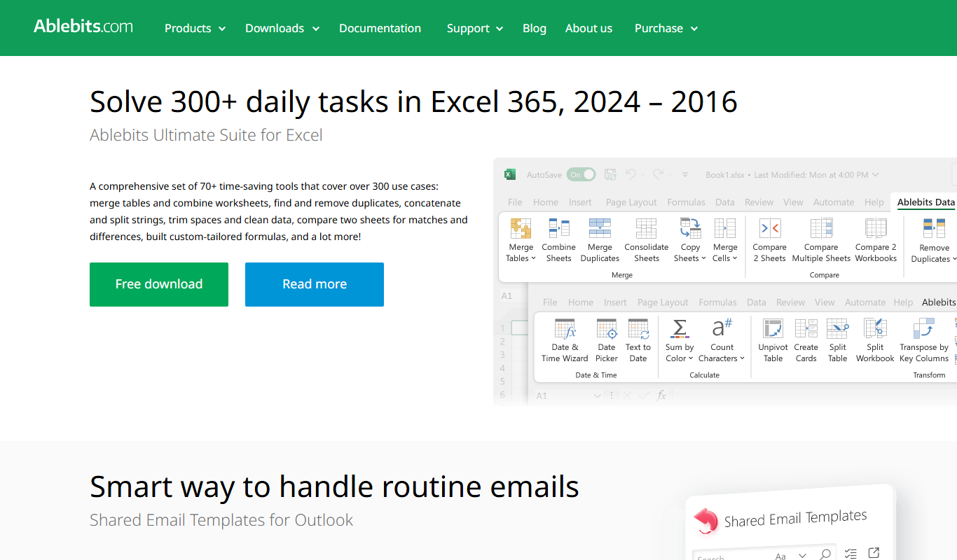Click the Undo arrow in Excel title bar
This screenshot has width=957, height=560.
(x=631, y=174)
